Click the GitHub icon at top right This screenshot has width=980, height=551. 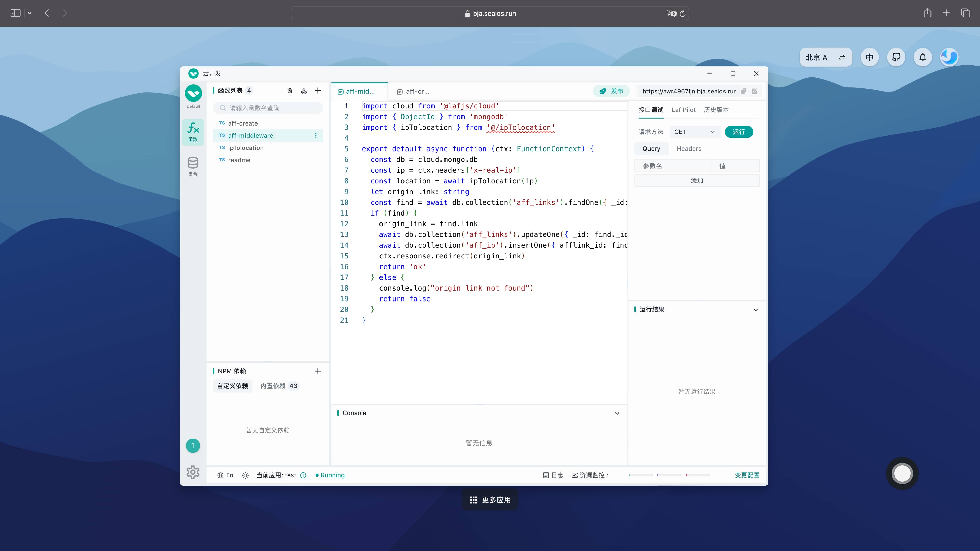tap(896, 57)
